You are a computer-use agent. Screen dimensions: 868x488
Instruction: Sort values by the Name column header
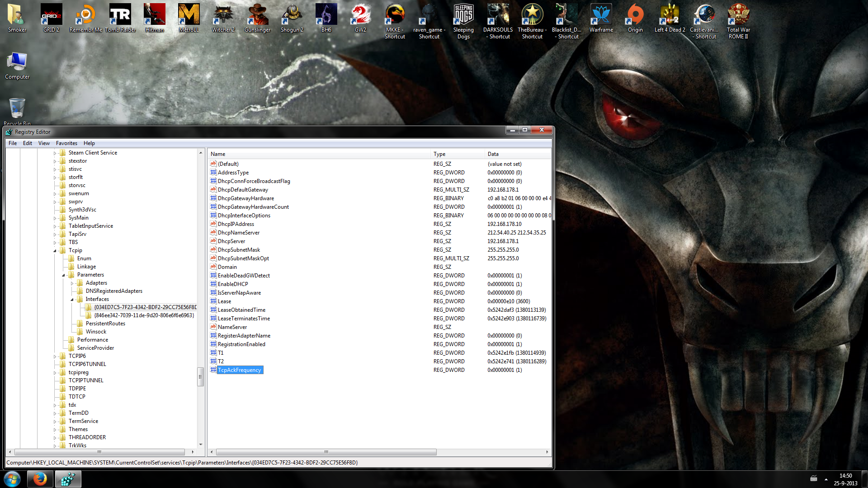(x=319, y=154)
